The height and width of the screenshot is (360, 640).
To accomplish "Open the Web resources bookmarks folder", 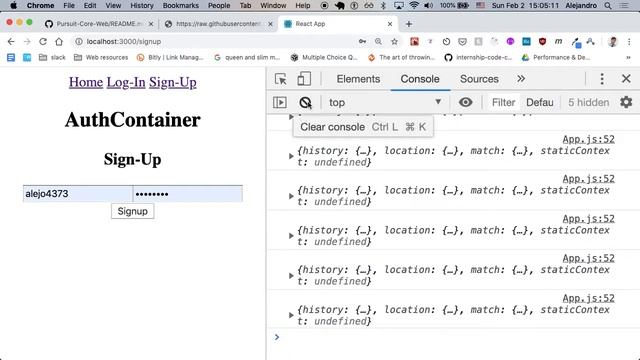I will pyautogui.click(x=101, y=58).
